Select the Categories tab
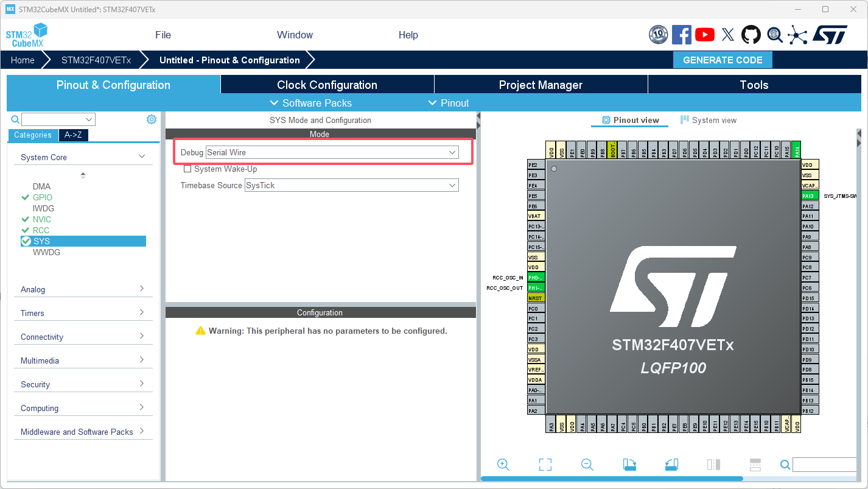Viewport: 868px width, 489px height. 33,135
